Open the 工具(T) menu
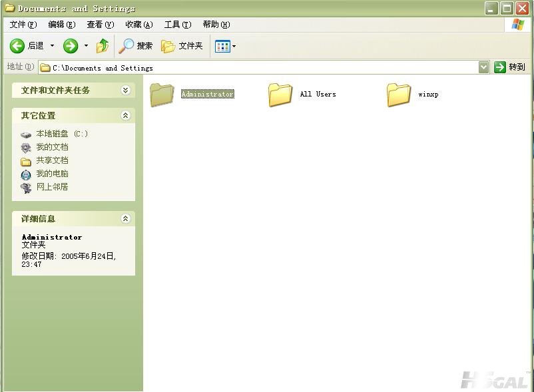 coord(178,25)
